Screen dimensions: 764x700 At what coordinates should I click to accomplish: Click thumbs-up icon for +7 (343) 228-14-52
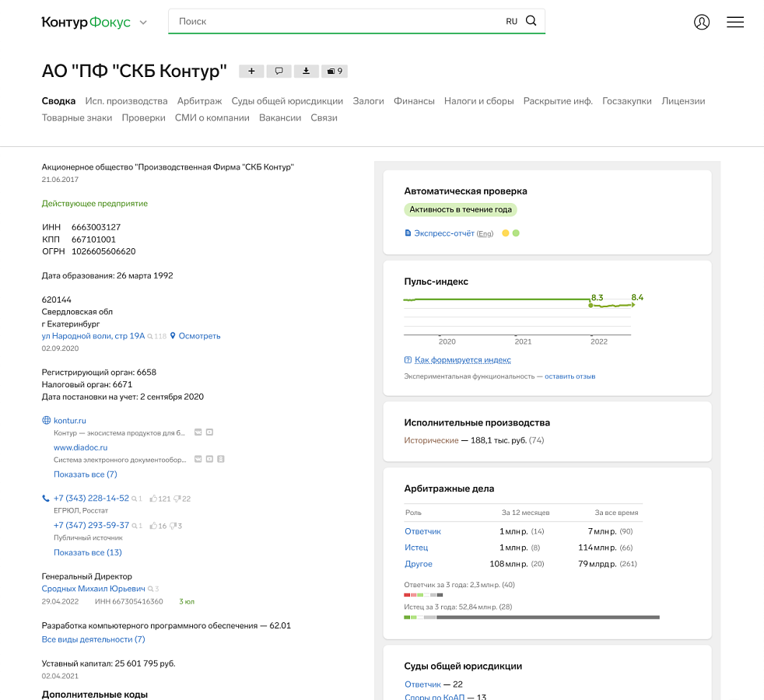coord(153,499)
